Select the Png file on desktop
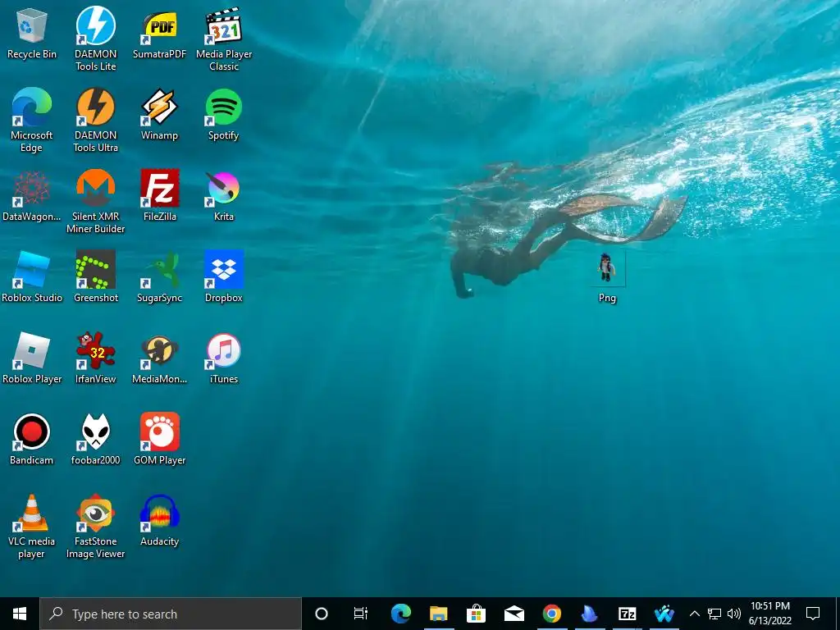The height and width of the screenshot is (630, 840). coord(606,277)
